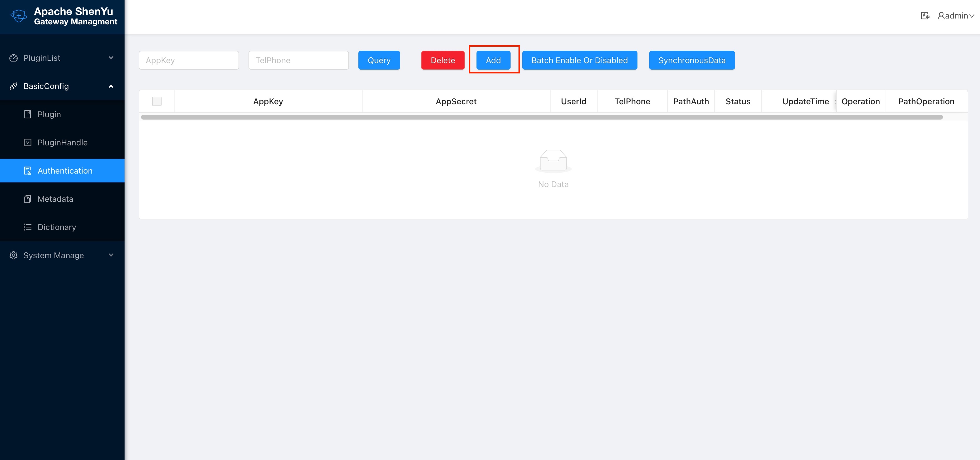
Task: Expand System Manage submenu arrow
Action: click(x=111, y=255)
